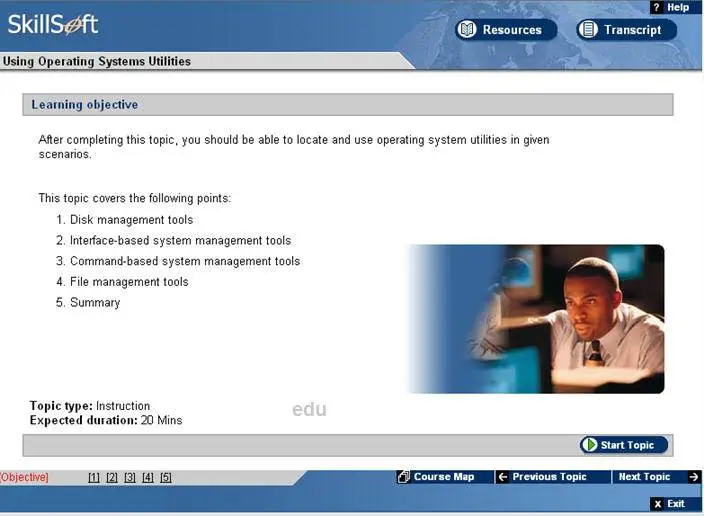Click the Exit label
This screenshot has width=704, height=516.
pyautogui.click(x=676, y=504)
